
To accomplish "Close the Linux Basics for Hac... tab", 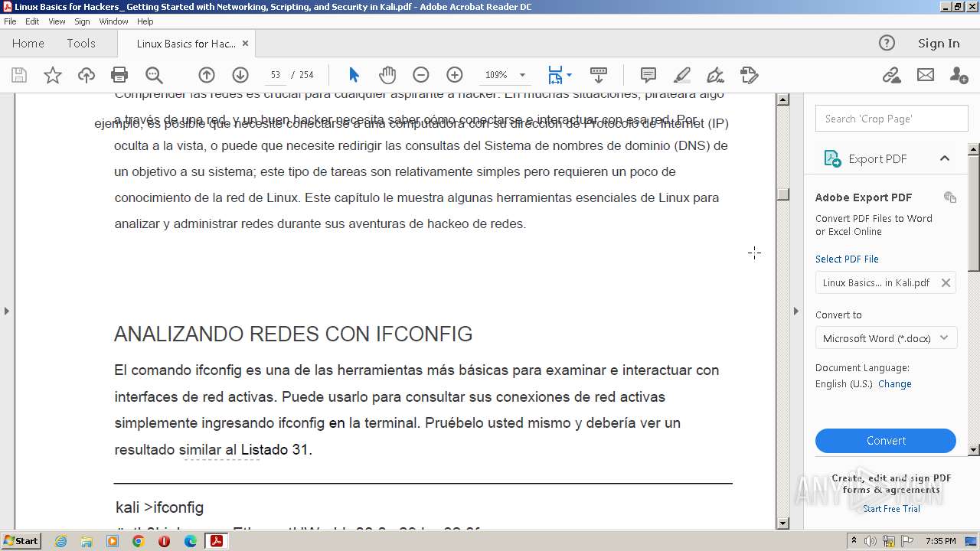I will point(245,44).
